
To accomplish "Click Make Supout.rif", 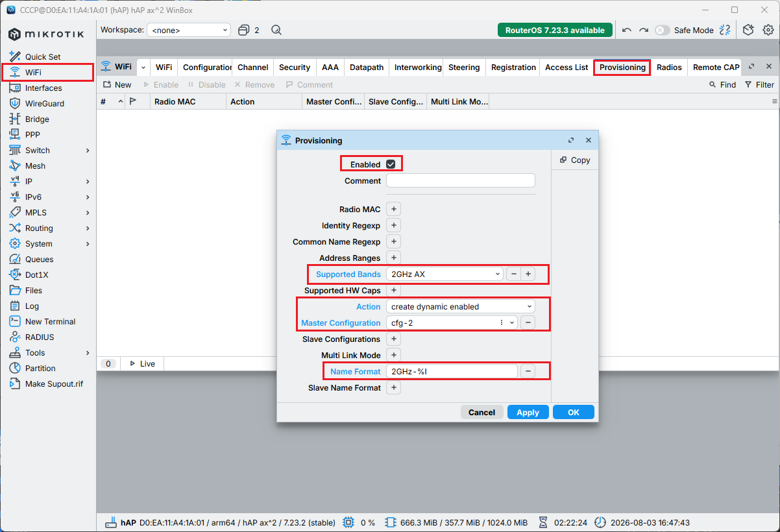I will [x=54, y=384].
